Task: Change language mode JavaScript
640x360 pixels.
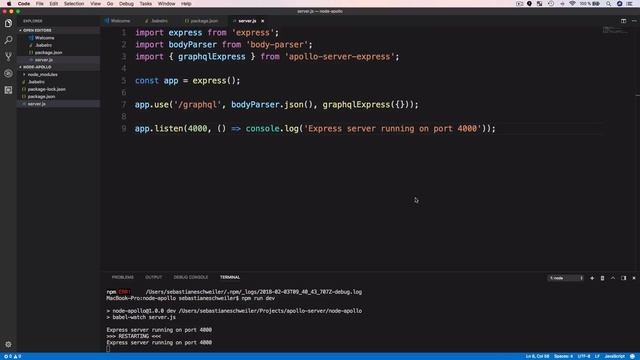Action: pos(614,356)
